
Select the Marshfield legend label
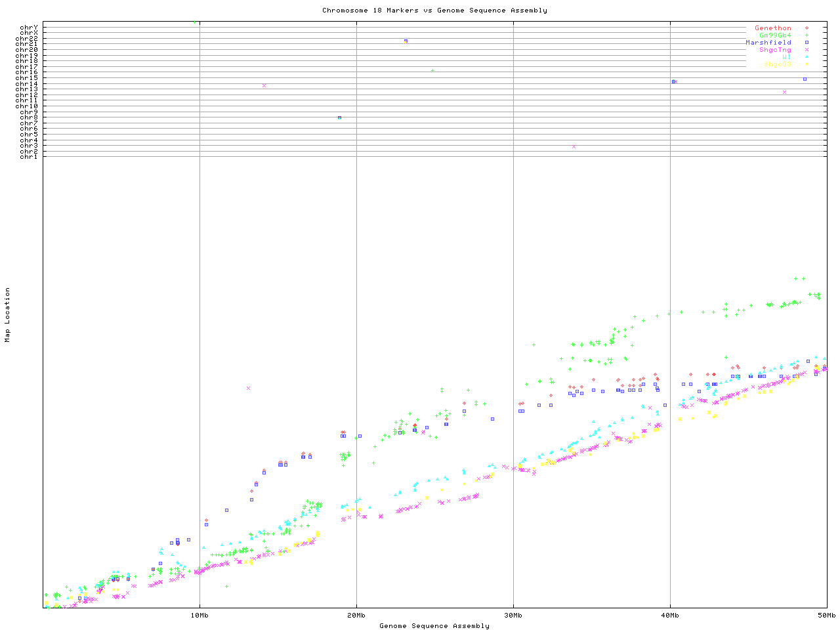(768, 43)
